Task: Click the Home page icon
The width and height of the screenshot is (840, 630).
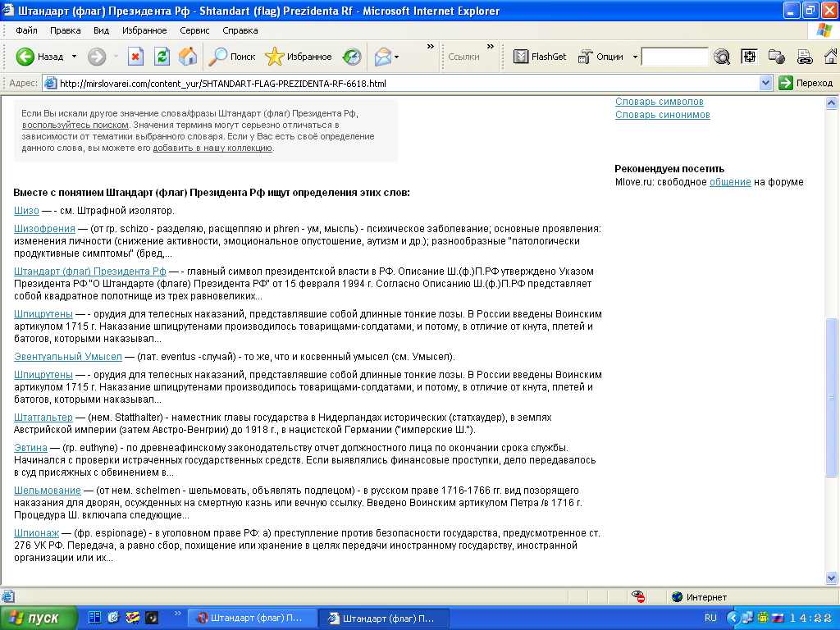Action: click(x=188, y=57)
